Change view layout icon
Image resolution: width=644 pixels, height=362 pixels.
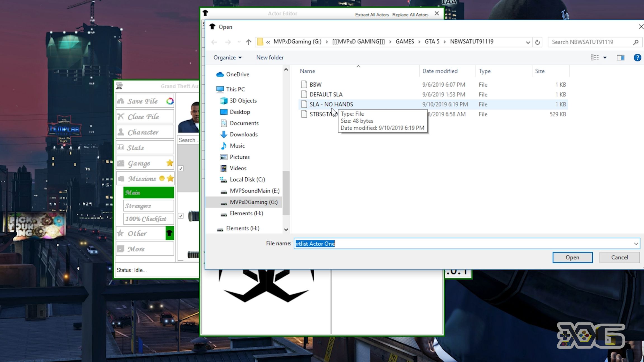click(595, 58)
